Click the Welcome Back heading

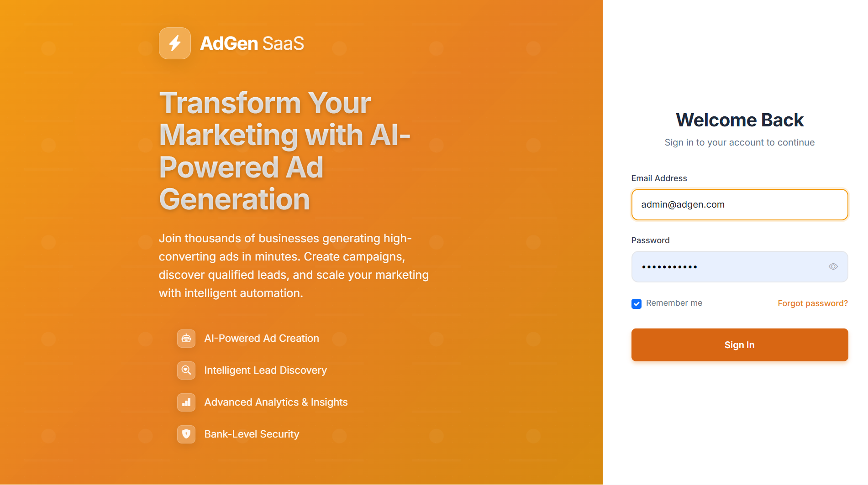(x=740, y=120)
